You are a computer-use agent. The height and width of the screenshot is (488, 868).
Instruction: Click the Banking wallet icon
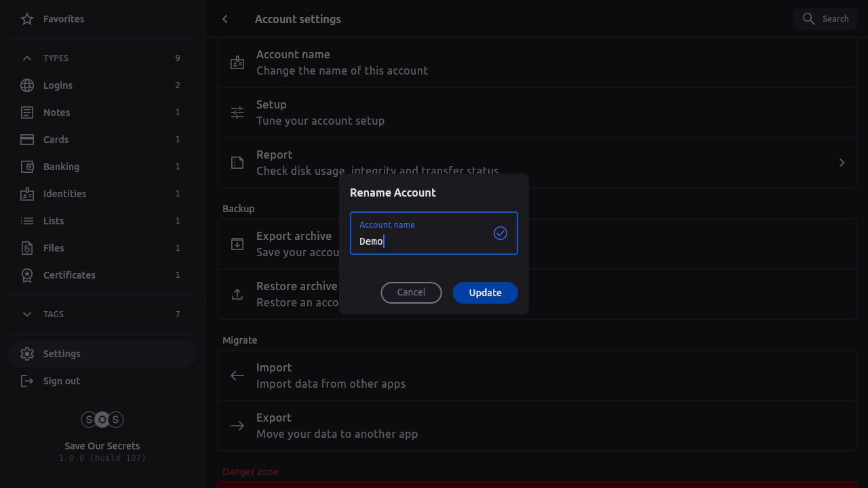(27, 167)
